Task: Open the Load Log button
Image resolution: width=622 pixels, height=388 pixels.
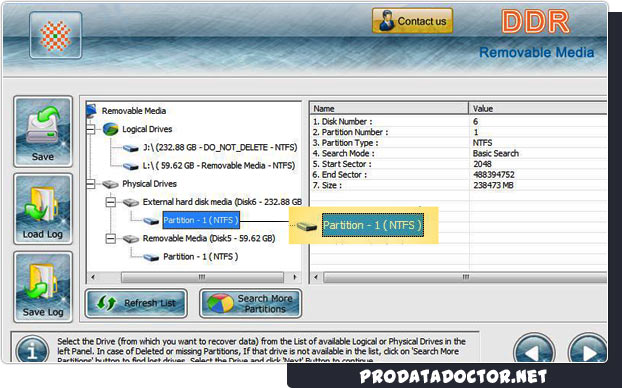Action: coord(43,209)
